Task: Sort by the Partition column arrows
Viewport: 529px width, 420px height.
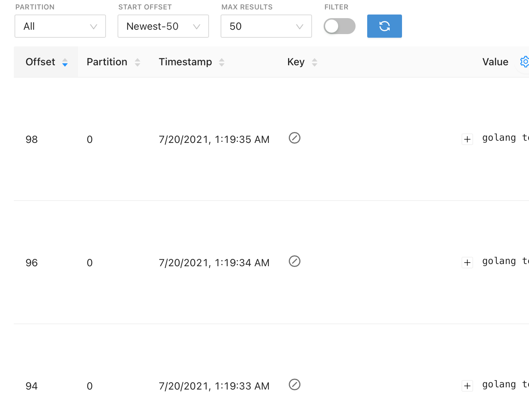Action: [138, 62]
